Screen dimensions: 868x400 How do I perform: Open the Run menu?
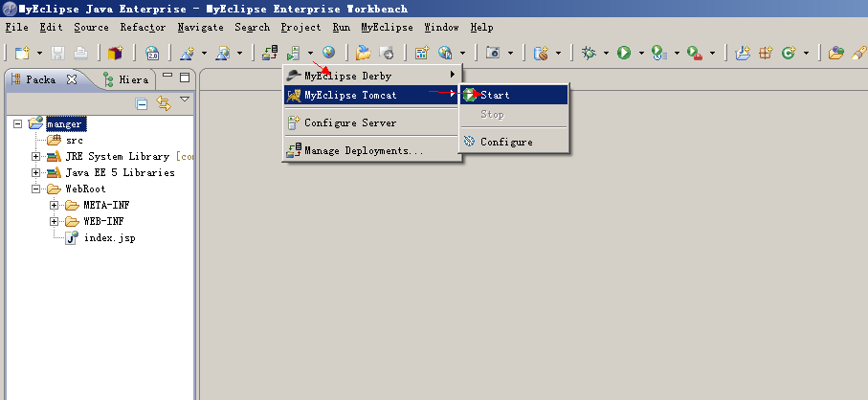click(341, 27)
